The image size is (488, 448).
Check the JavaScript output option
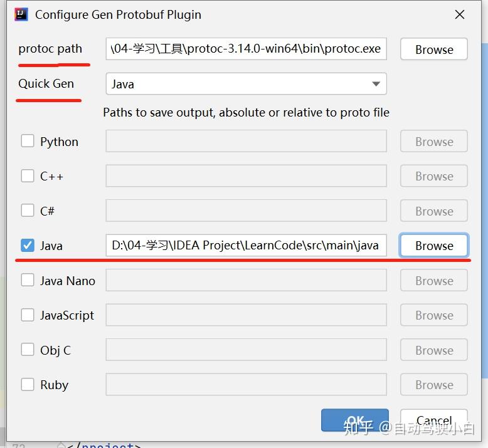click(28, 315)
